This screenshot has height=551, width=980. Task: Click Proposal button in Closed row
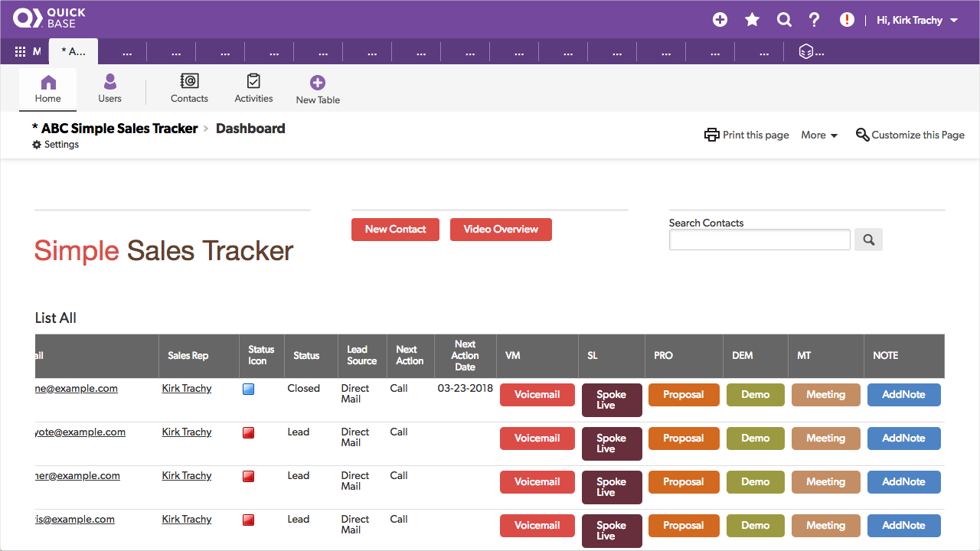(x=684, y=395)
